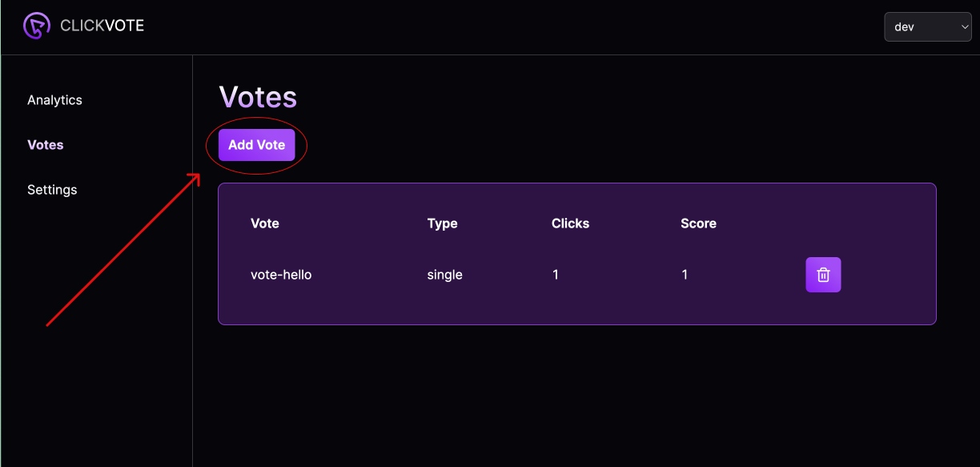
Task: Click the Clicks column header
Action: [x=570, y=223]
